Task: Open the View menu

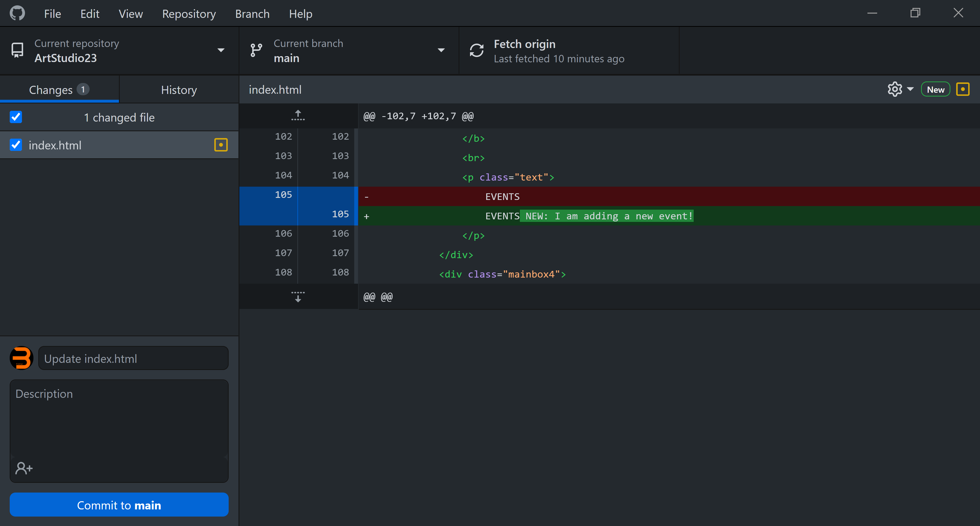Action: [x=130, y=14]
